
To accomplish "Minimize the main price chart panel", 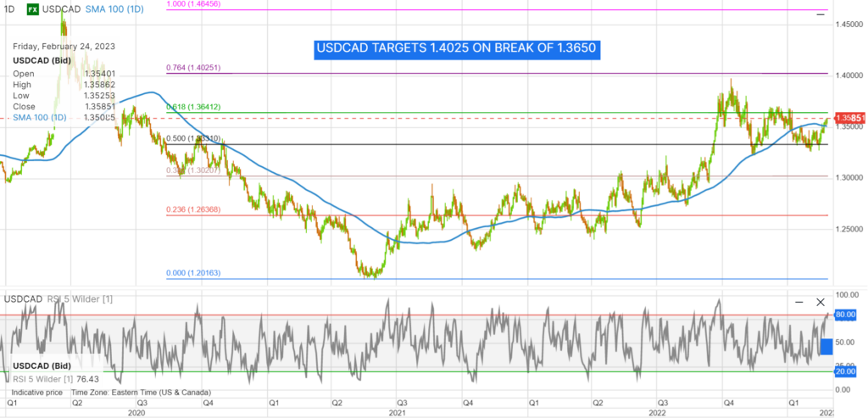I will [820, 14].
